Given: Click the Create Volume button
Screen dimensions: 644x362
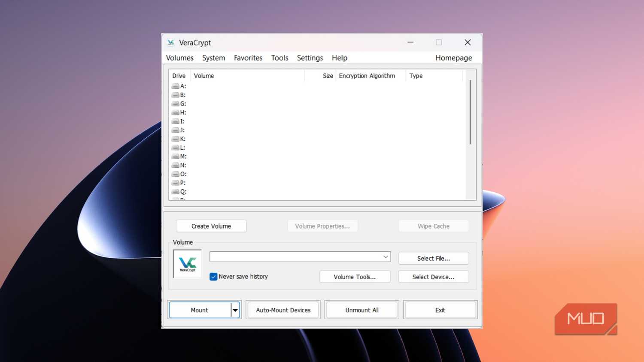Looking at the screenshot, I should pyautogui.click(x=211, y=226).
